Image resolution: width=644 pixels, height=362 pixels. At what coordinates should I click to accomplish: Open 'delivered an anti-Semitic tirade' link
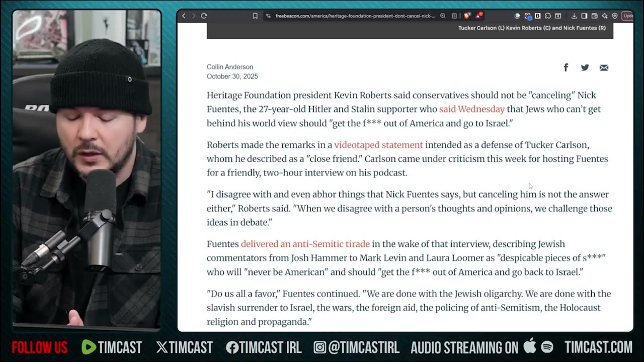[x=305, y=244]
